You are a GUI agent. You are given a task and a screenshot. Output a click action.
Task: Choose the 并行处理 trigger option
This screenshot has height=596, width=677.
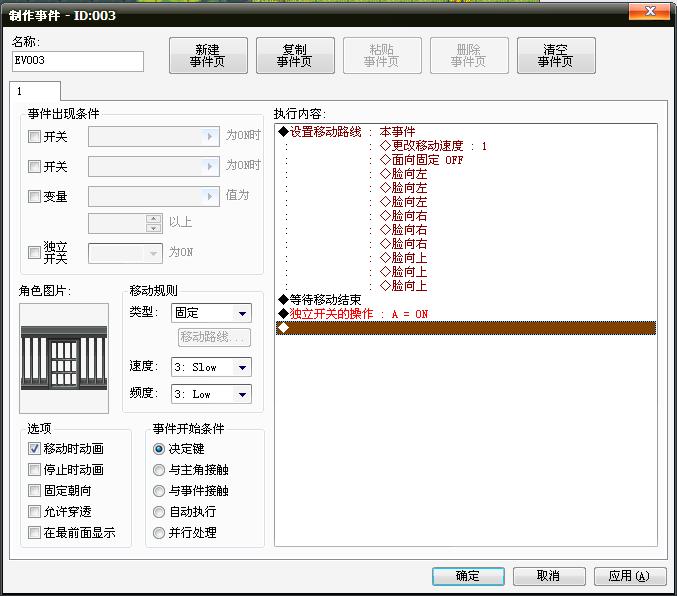tap(159, 533)
